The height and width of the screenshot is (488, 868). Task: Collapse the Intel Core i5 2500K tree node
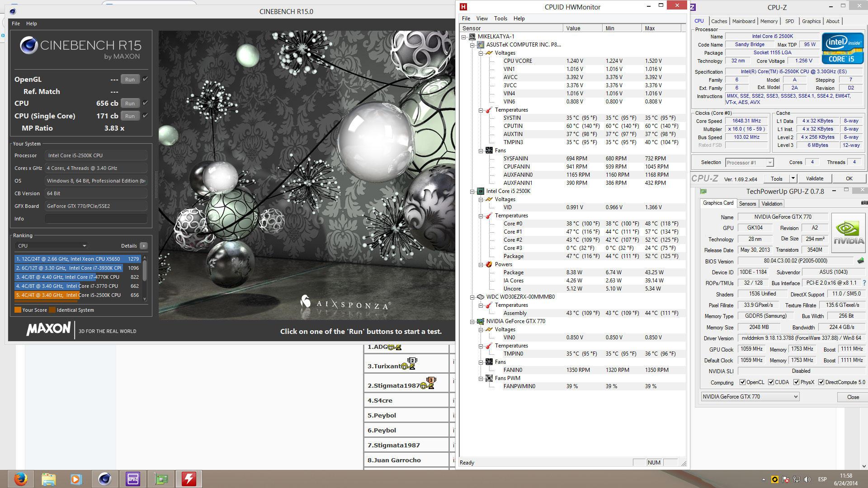pos(472,191)
